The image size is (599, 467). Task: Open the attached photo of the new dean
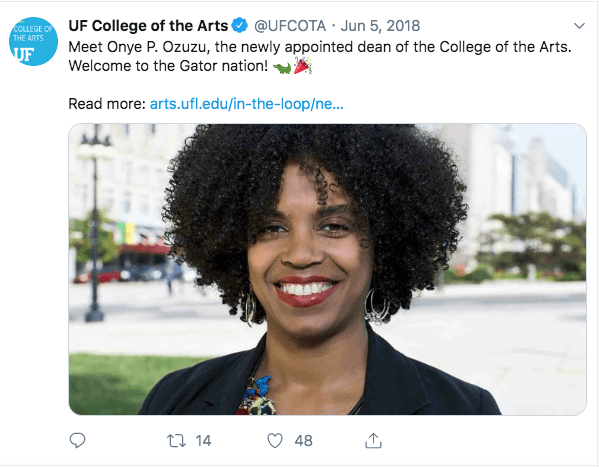click(x=327, y=269)
